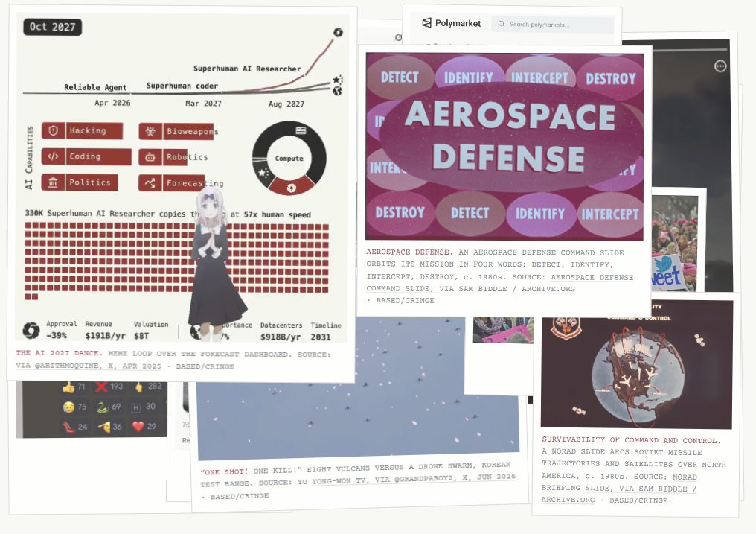Image resolution: width=756 pixels, height=534 pixels.
Task: Click BASED/CRINGE under the NORAD caption
Action: coord(638,500)
